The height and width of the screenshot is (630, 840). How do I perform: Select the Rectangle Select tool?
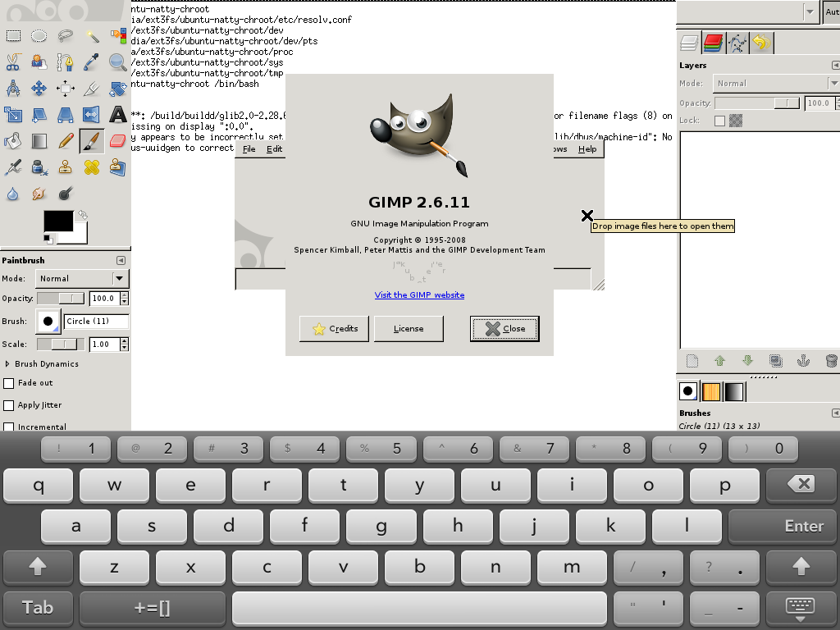[x=13, y=36]
